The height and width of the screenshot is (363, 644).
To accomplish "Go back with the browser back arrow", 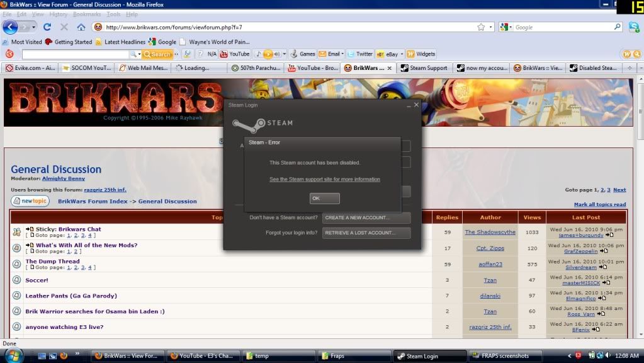I will [10, 27].
